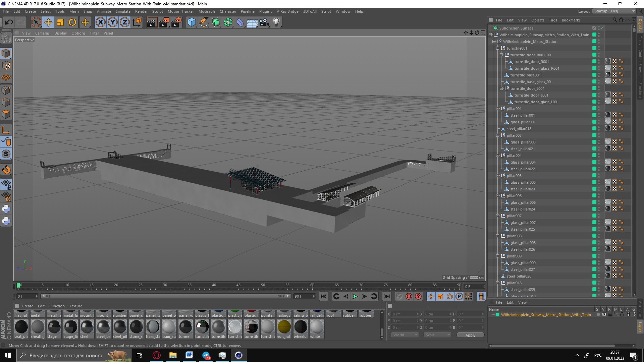Switch to Texture mode icon
The height and width of the screenshot is (362, 644).
tap(6, 66)
